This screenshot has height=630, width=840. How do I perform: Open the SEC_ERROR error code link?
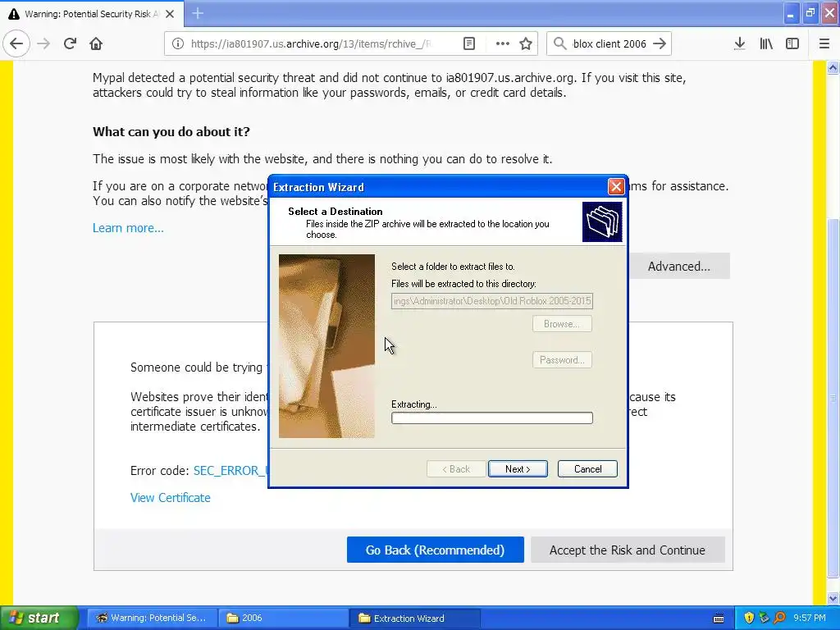pyautogui.click(x=231, y=470)
